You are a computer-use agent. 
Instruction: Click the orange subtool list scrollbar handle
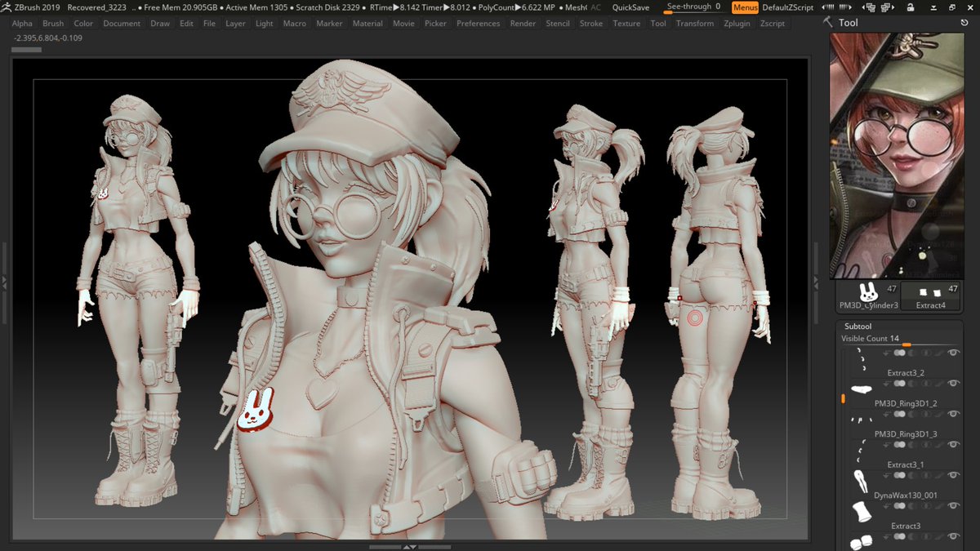tap(843, 398)
